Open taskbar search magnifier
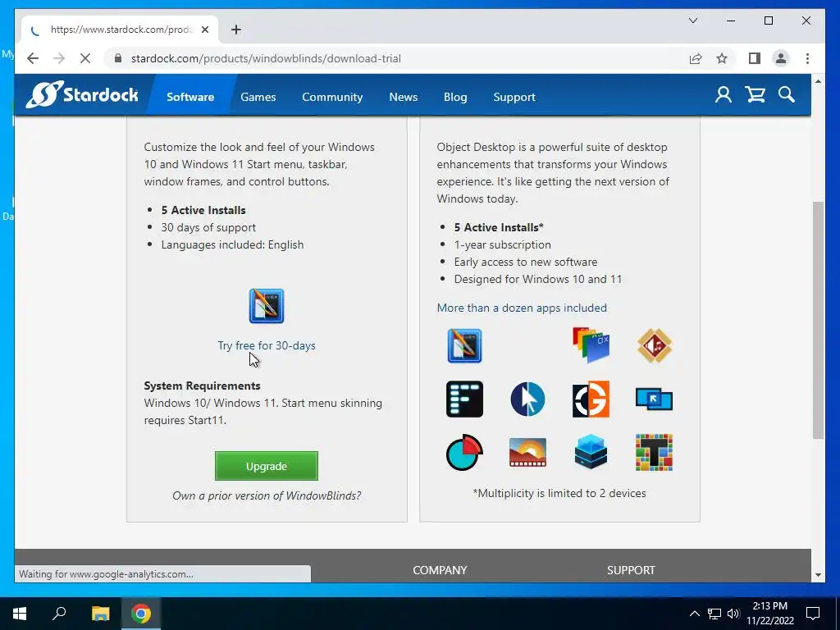This screenshot has width=840, height=630. pyautogui.click(x=59, y=614)
